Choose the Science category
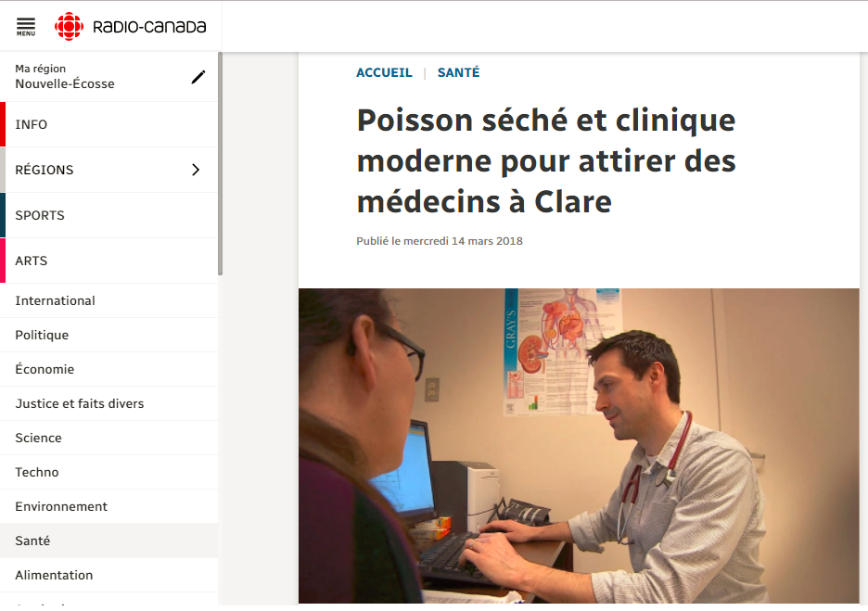Screen dimensions: 868x611 109,438
